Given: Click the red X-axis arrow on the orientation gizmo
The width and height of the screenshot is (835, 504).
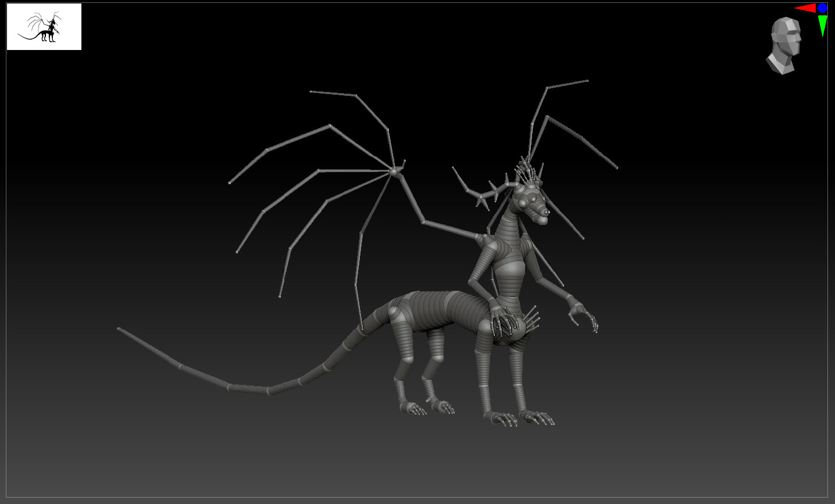Looking at the screenshot, I should pos(807,8).
